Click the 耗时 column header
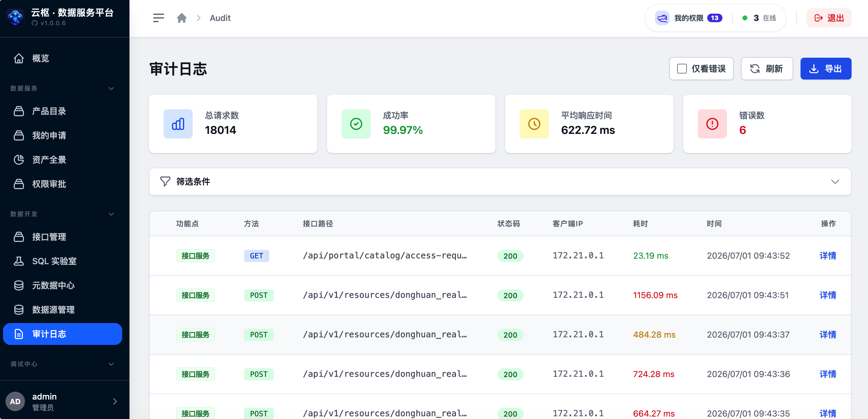 click(640, 223)
